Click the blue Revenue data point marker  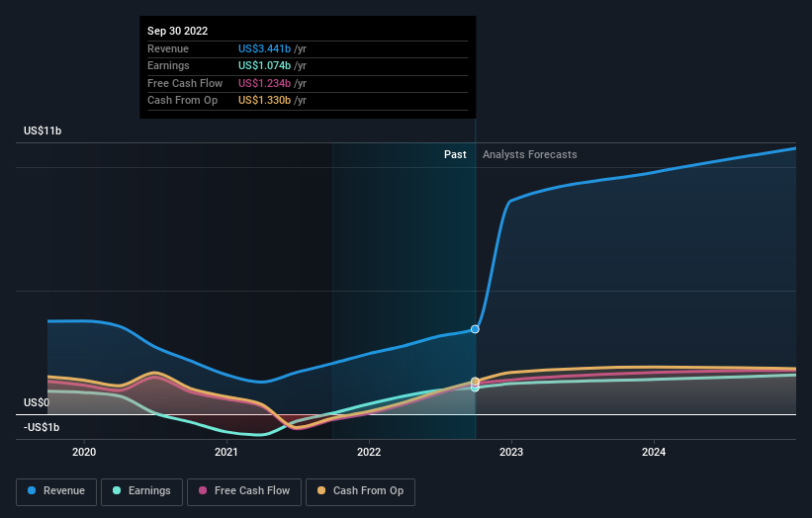coord(475,329)
